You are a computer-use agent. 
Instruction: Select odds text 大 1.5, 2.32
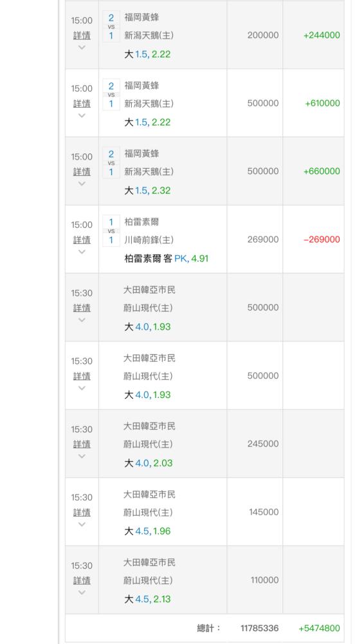pos(147,191)
